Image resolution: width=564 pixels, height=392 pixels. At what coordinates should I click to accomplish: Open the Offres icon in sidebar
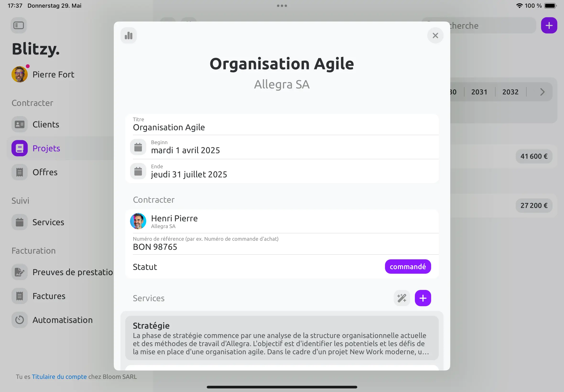(19, 172)
